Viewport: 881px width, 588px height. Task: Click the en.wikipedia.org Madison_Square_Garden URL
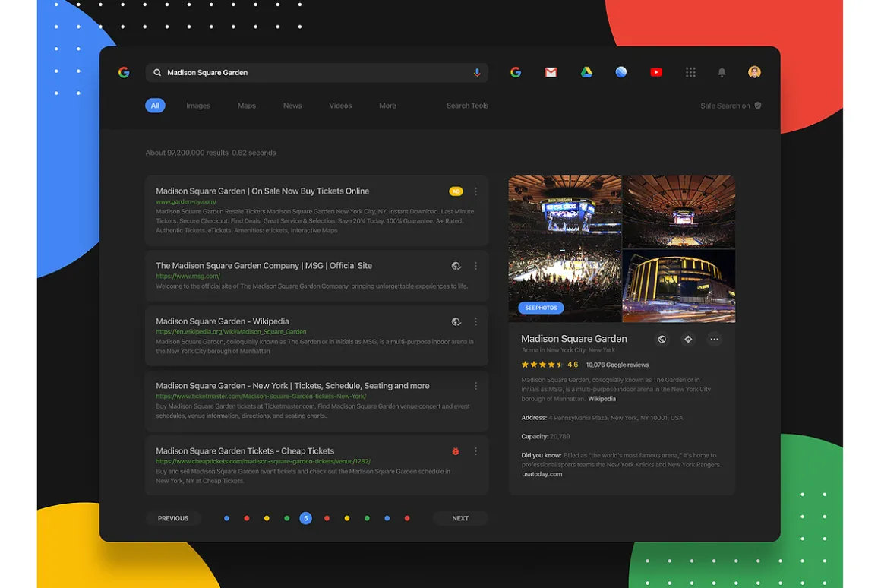[231, 332]
